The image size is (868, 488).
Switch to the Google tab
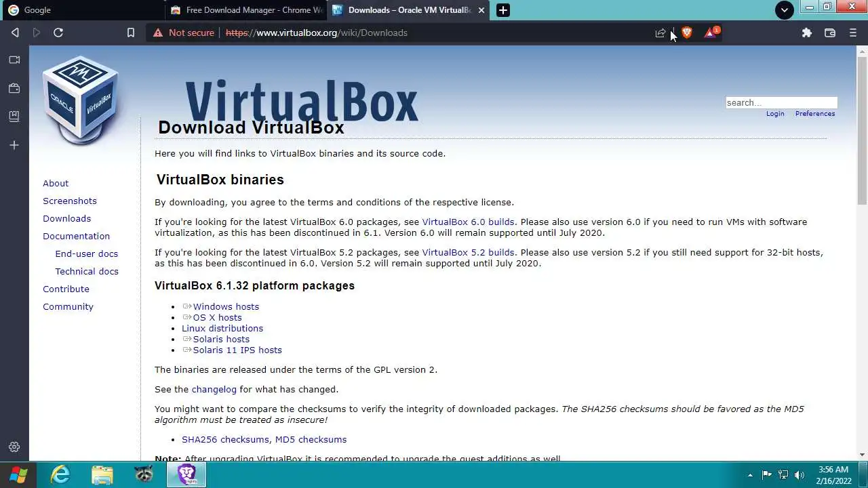coord(81,10)
